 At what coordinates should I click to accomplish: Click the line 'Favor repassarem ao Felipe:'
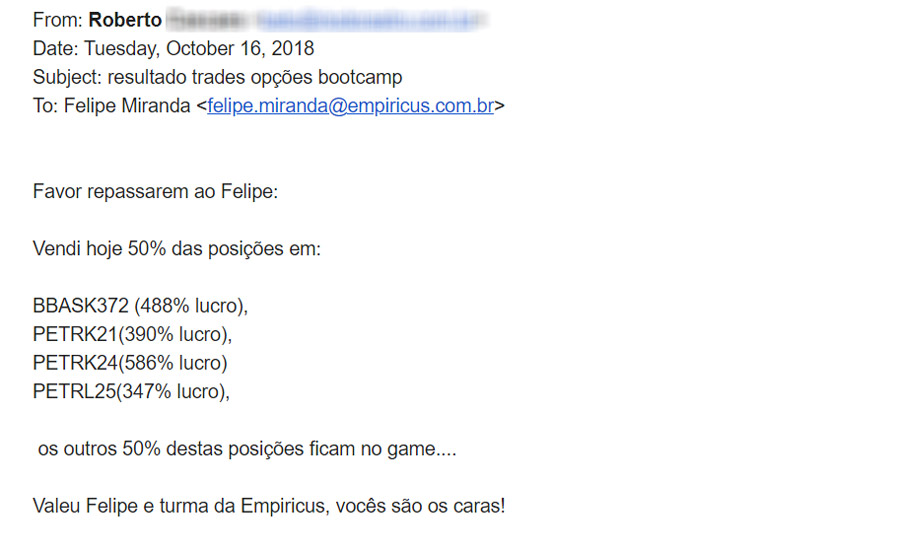[155, 191]
